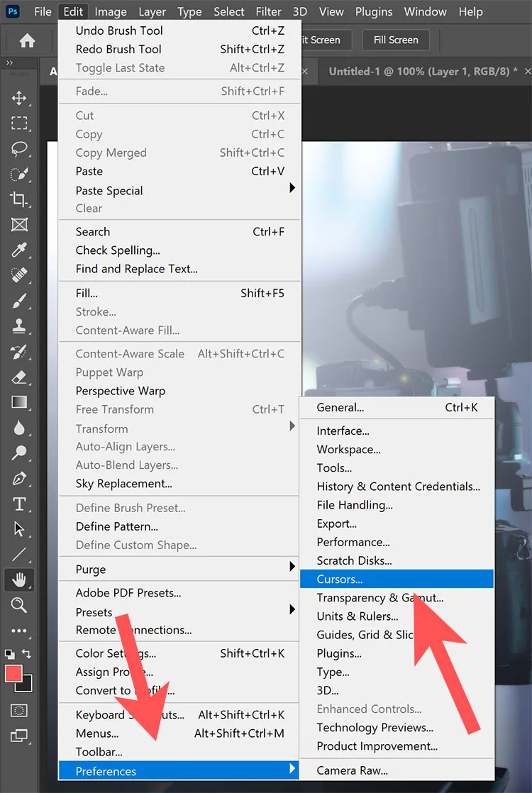Click the Fill Screen button

point(396,40)
